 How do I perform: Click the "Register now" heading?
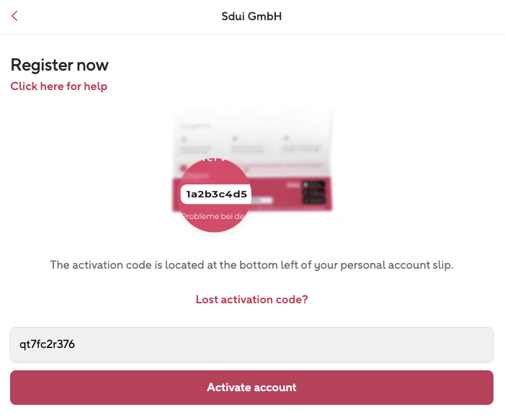click(59, 65)
